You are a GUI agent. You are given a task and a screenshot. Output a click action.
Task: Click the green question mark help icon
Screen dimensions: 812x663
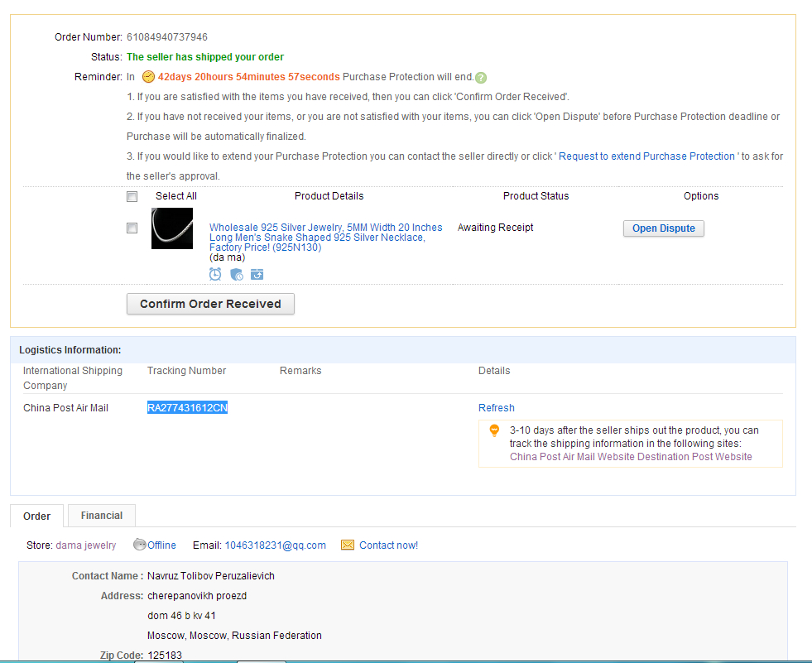pyautogui.click(x=481, y=78)
